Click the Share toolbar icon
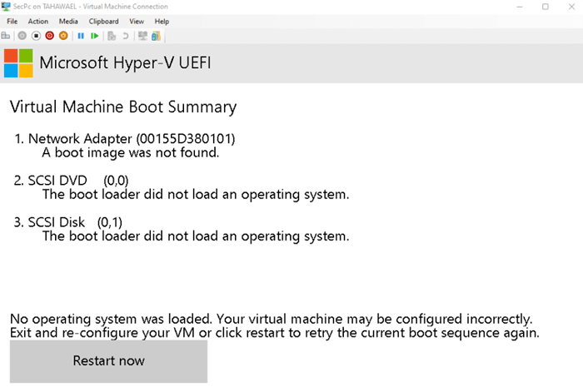Viewport: 583px width, 392px height. (x=155, y=36)
